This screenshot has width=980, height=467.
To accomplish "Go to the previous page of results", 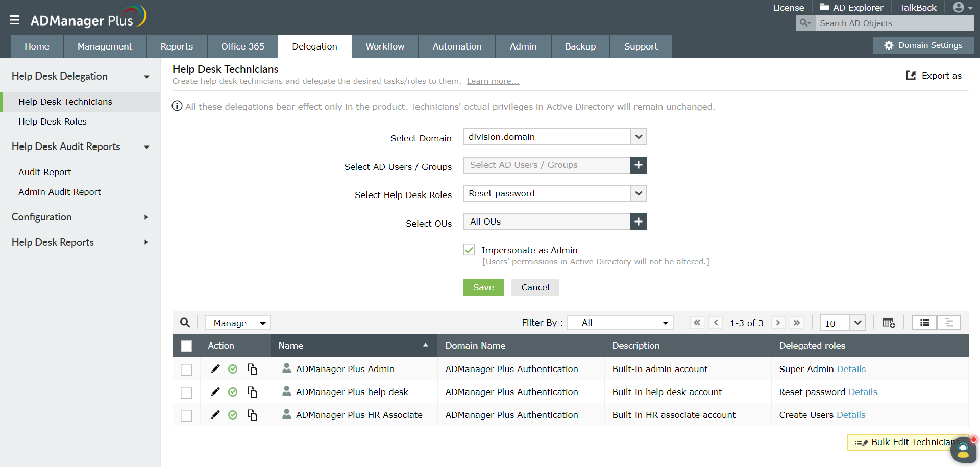I will (716, 323).
